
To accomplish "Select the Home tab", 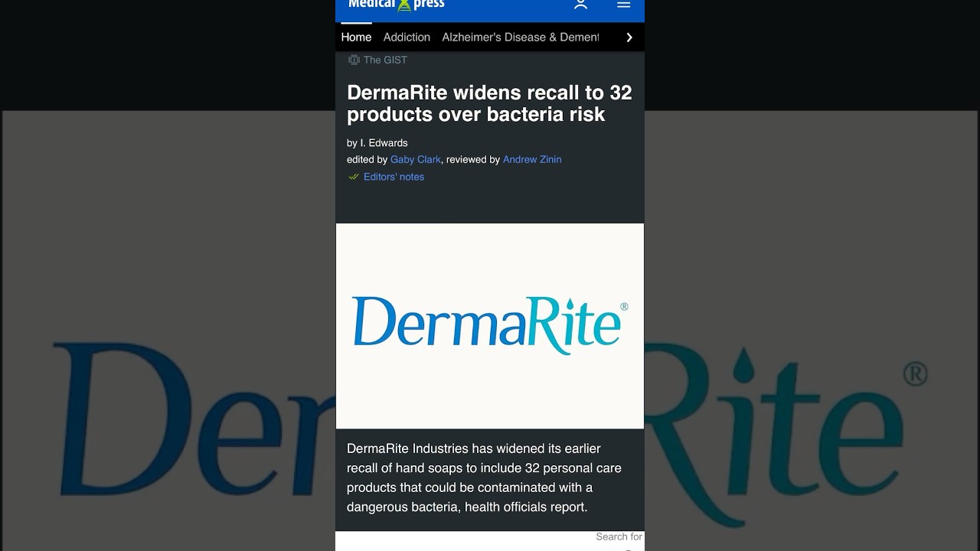I will (356, 37).
